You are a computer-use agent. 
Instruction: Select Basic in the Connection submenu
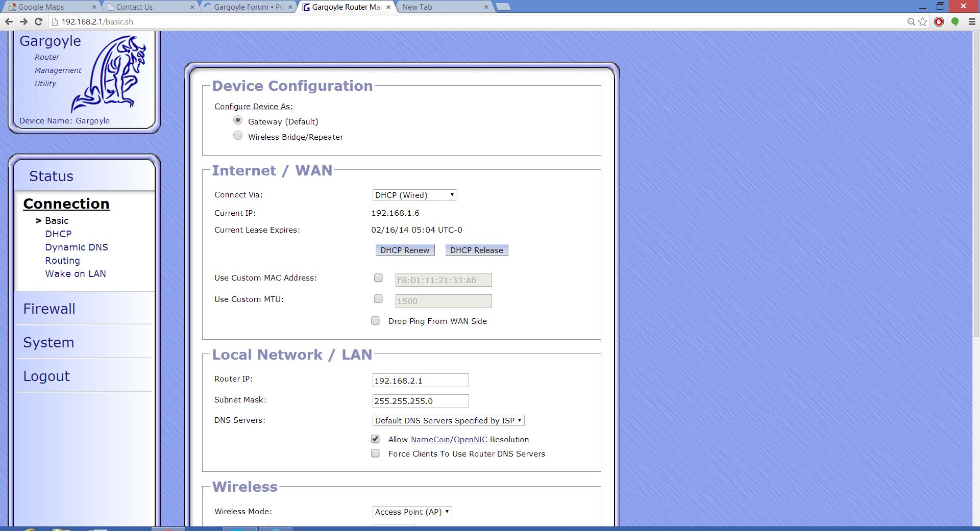coord(57,220)
